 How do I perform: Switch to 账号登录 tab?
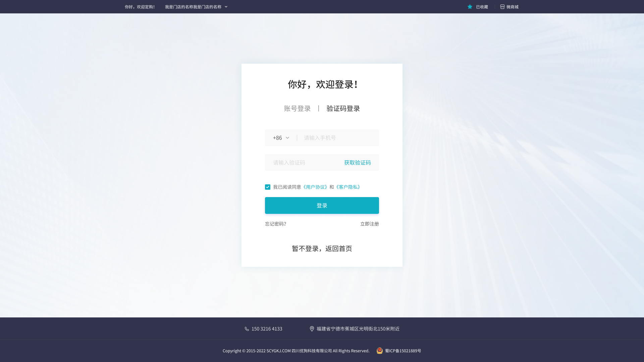(298, 109)
